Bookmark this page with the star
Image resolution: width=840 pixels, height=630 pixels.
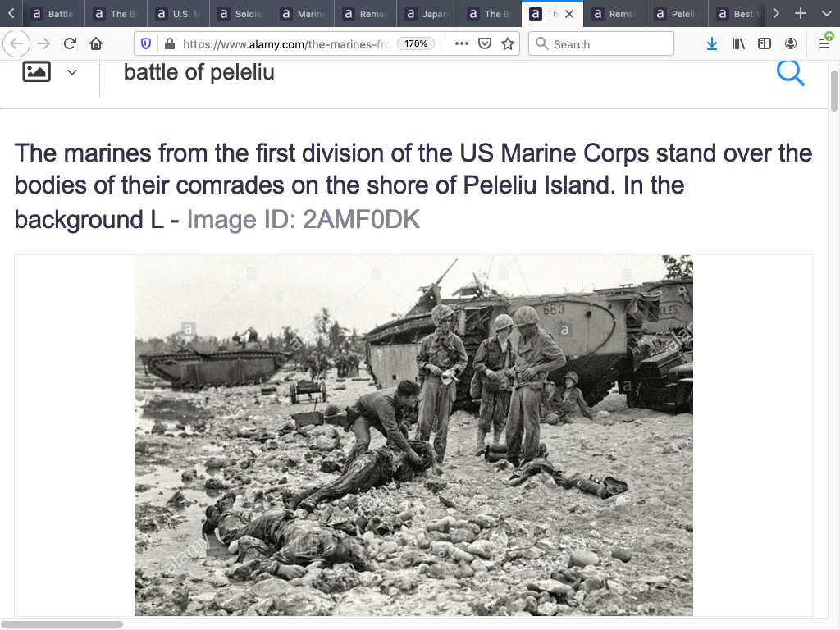coord(508,44)
